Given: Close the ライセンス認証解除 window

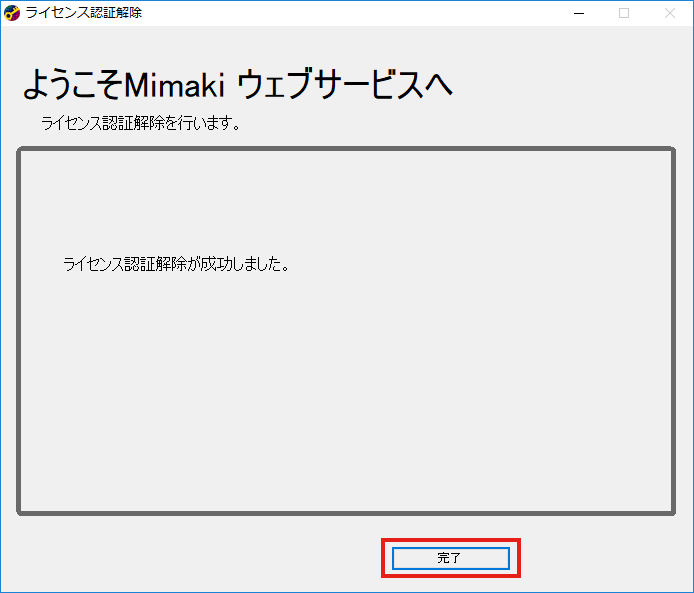Looking at the screenshot, I should click(x=669, y=13).
